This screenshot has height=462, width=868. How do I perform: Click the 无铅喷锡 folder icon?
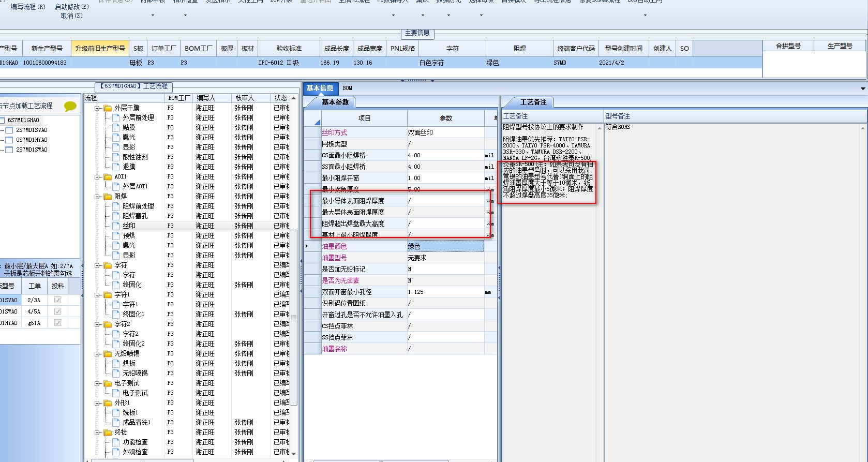click(108, 354)
